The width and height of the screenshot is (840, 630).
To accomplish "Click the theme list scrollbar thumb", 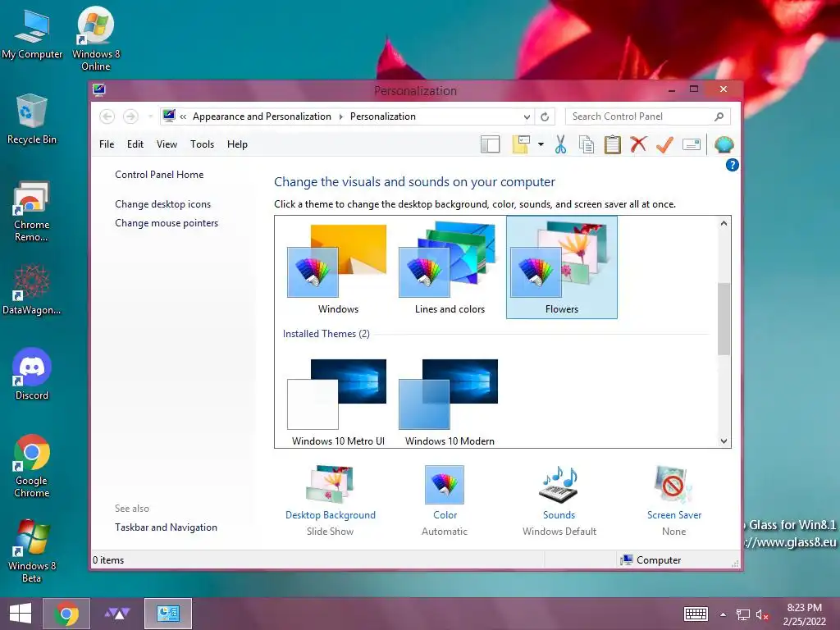I will pyautogui.click(x=724, y=319).
